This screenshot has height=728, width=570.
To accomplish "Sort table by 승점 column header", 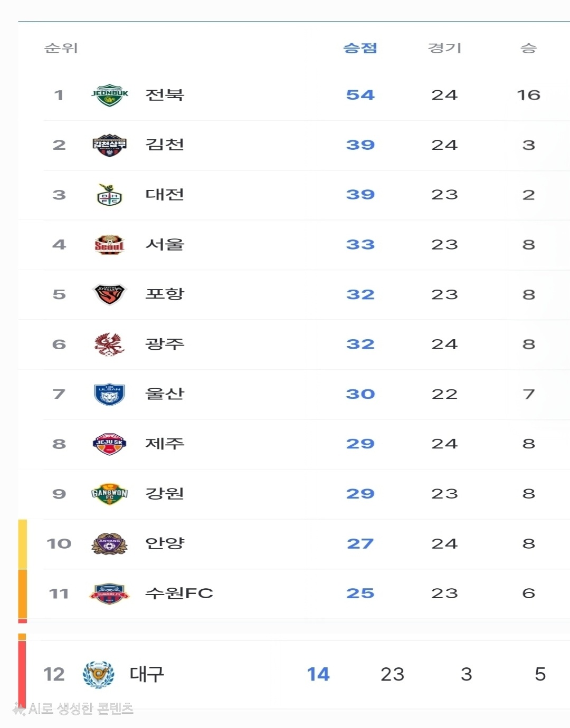I will pyautogui.click(x=360, y=48).
